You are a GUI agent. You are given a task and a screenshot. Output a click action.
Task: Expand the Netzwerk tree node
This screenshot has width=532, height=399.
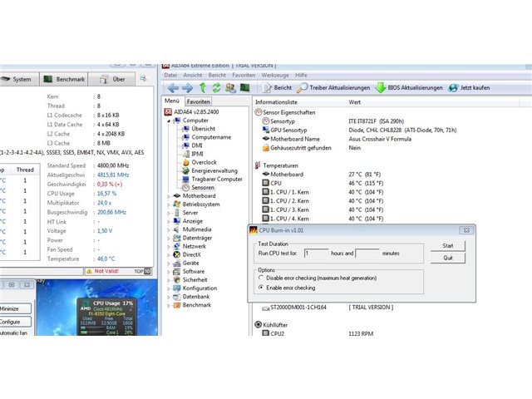tap(169, 246)
